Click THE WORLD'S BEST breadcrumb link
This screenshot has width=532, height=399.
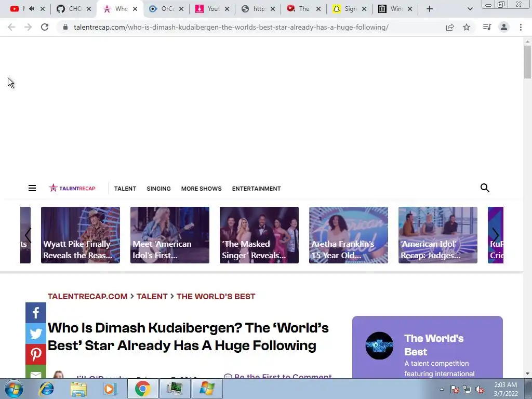pos(216,296)
